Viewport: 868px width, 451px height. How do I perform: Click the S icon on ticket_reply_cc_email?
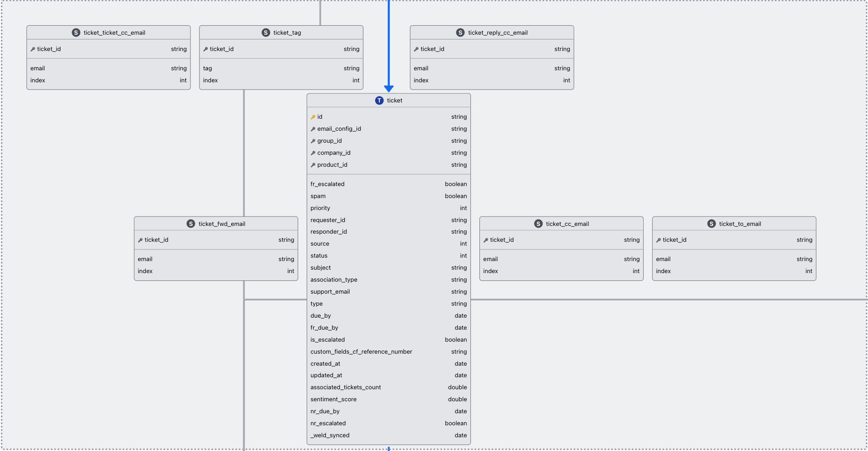point(460,33)
